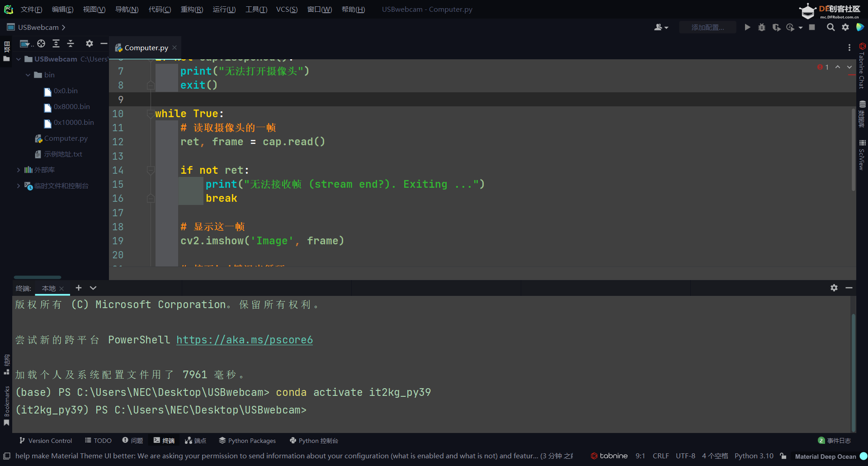The height and width of the screenshot is (466, 868).
Task: Select the 0x8000.bin file
Action: [x=67, y=107]
